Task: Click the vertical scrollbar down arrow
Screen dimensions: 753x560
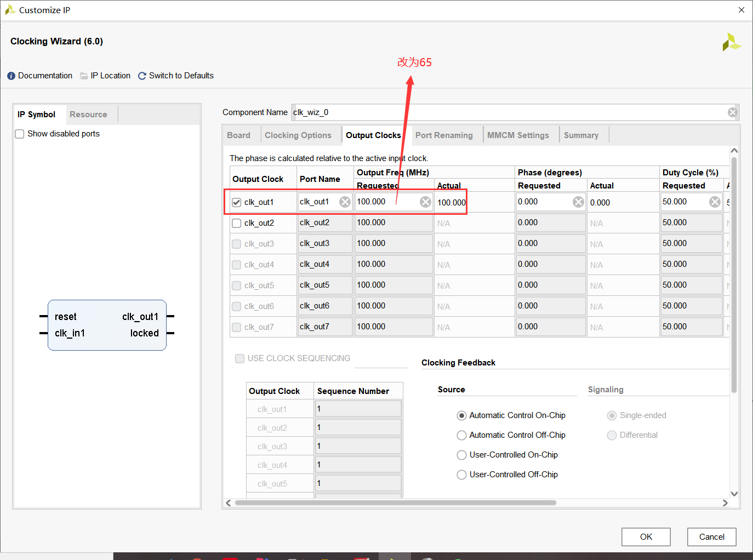Action: [x=734, y=494]
